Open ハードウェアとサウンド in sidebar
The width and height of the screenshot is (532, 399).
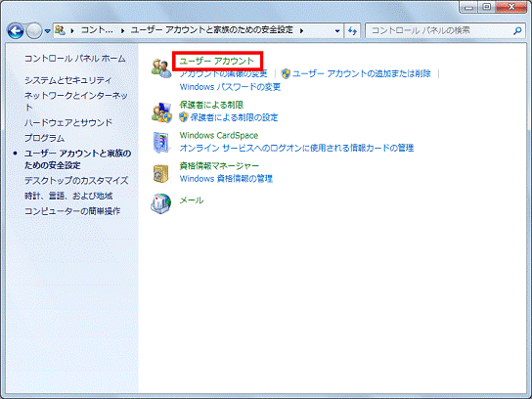(68, 122)
